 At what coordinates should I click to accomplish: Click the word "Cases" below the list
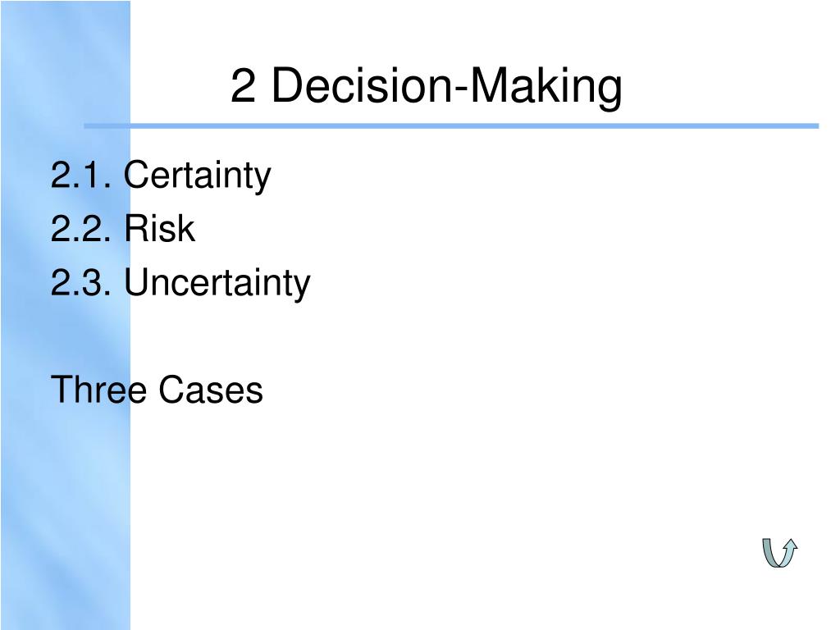[211, 390]
